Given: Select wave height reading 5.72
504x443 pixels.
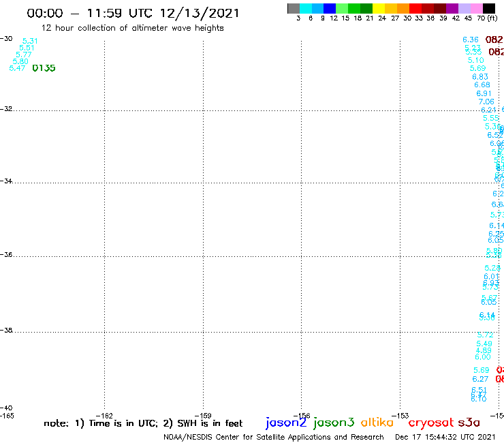Looking at the screenshot, I should tap(486, 335).
